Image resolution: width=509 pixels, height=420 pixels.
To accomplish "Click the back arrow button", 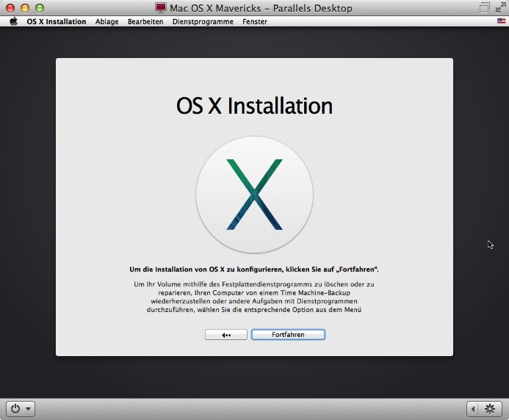I will click(226, 335).
